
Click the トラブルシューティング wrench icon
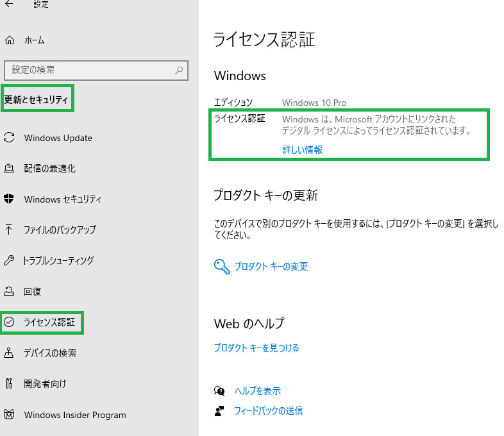[9, 260]
